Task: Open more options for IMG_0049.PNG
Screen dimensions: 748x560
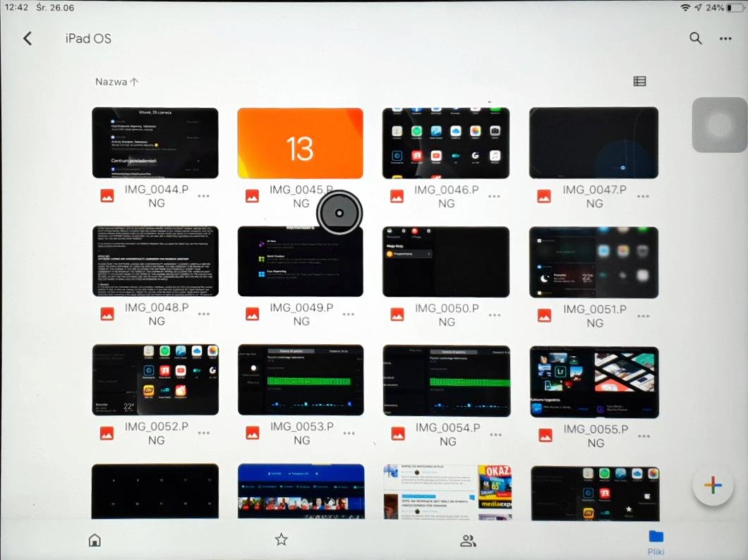Action: (x=349, y=315)
